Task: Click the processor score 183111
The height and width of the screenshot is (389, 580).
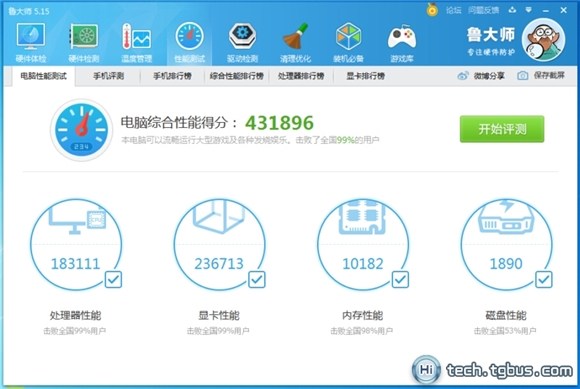Action: point(75,264)
